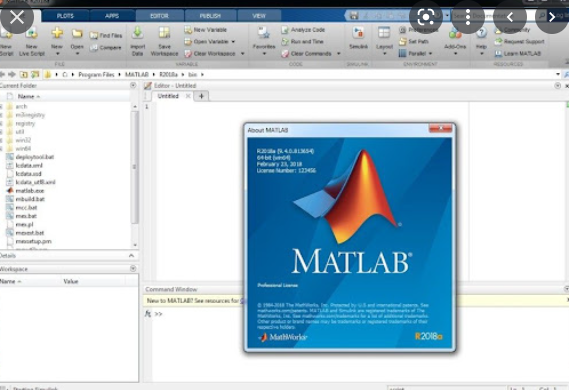
Task: Click the Find Files icon
Action: (x=94, y=35)
